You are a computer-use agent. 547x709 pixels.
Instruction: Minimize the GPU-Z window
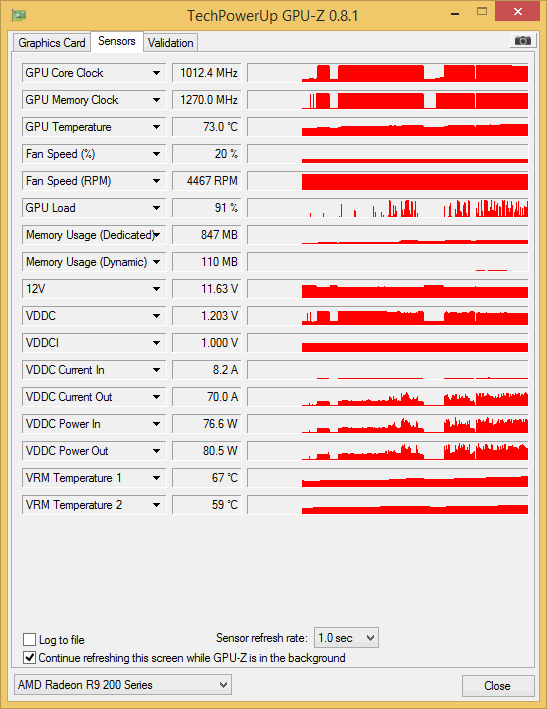[455, 14]
